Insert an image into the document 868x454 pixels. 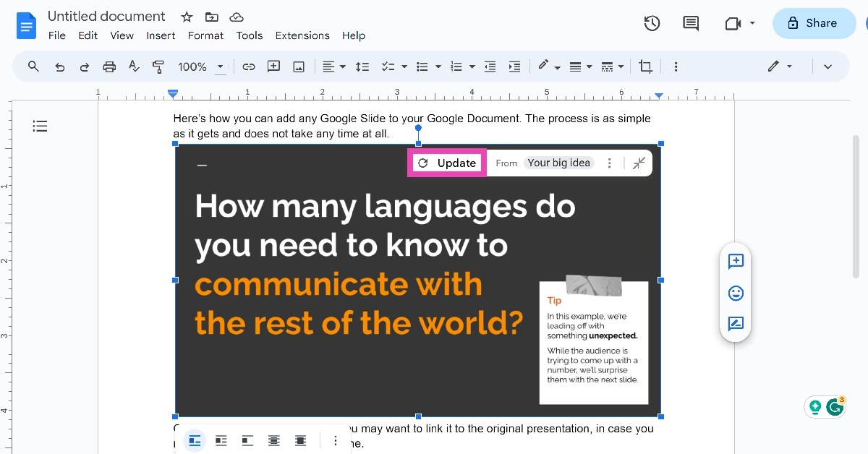pyautogui.click(x=299, y=66)
